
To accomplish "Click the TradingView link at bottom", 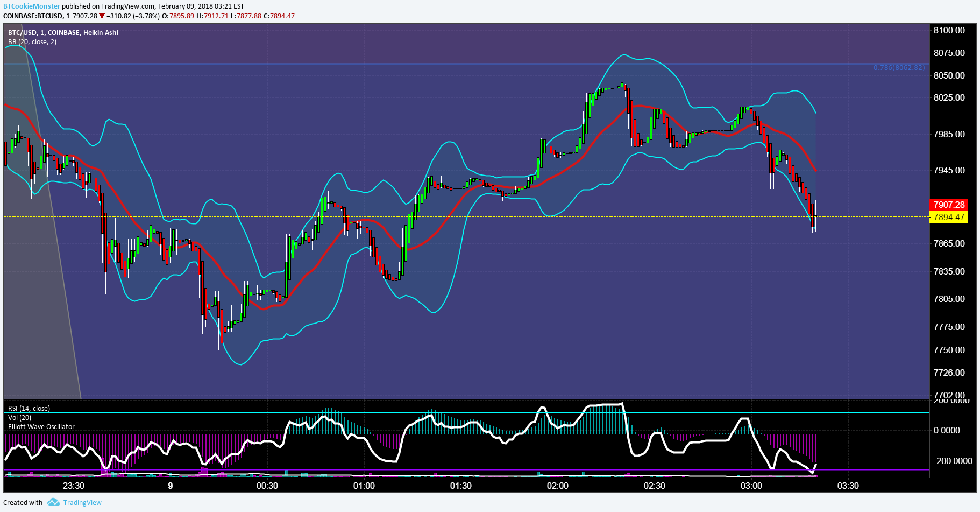I will click(82, 502).
